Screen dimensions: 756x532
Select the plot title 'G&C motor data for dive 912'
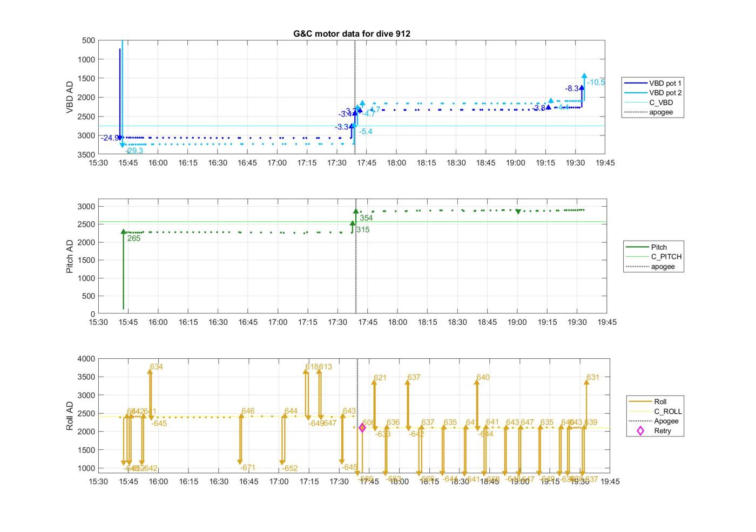pos(352,33)
